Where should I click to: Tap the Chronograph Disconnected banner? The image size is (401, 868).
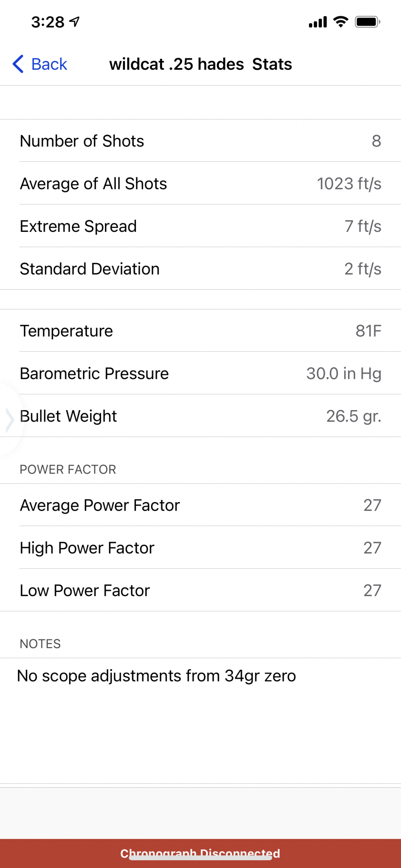200,853
